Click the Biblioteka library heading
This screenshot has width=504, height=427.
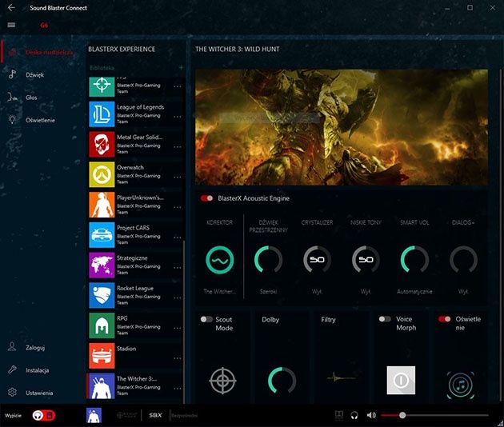pos(102,67)
